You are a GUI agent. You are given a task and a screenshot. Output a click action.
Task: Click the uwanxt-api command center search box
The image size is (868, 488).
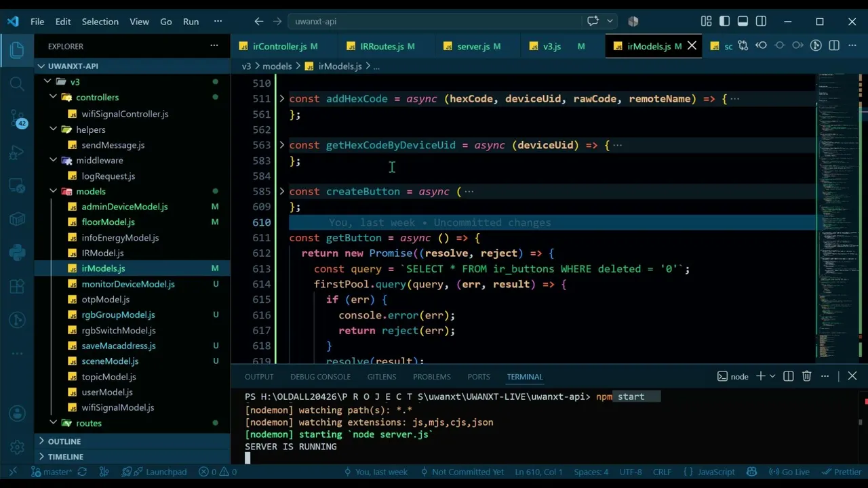(x=434, y=21)
